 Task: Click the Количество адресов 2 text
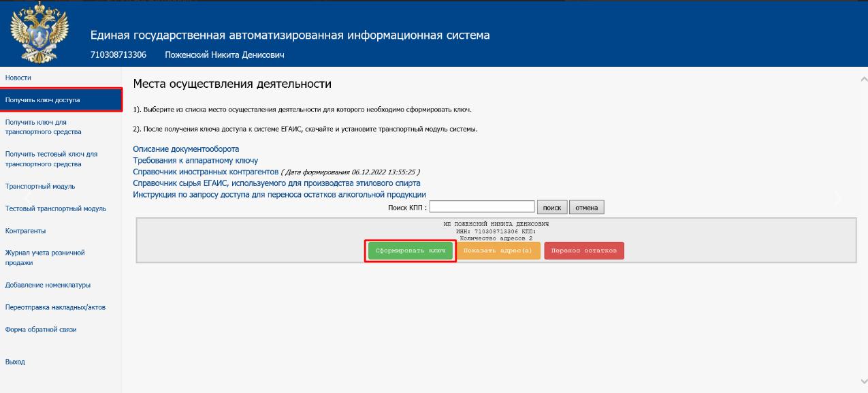pos(496,238)
